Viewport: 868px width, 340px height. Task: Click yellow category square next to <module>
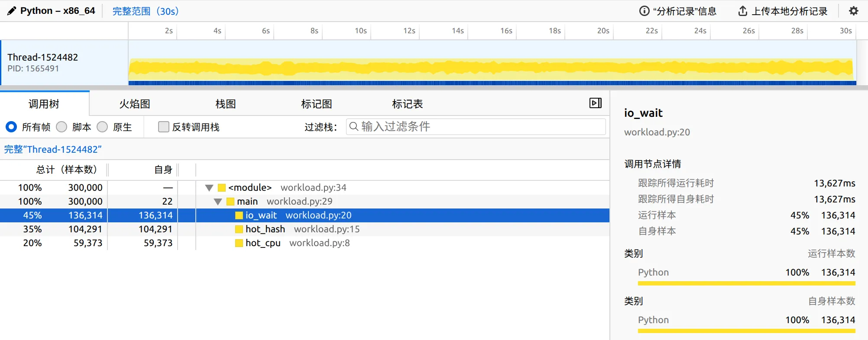pyautogui.click(x=222, y=188)
